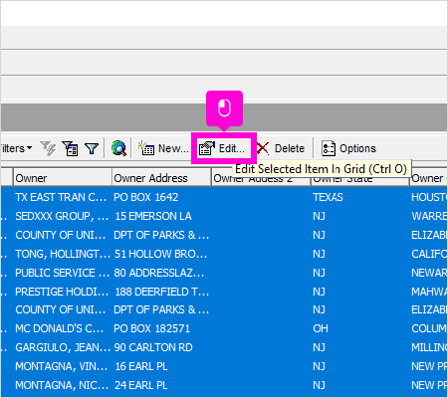Click the 188 DEERFIELD T... address cell
The width and height of the screenshot is (448, 398).
161,292
